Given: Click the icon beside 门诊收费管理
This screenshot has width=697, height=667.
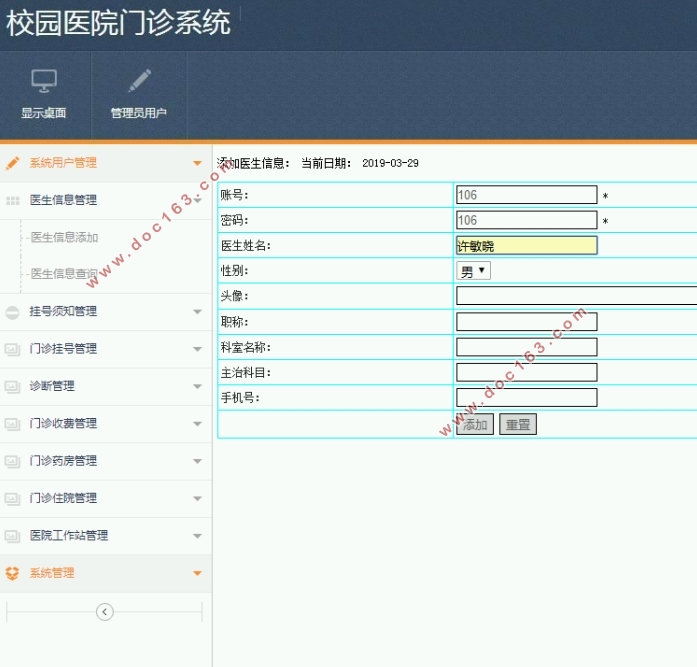Looking at the screenshot, I should [12, 424].
